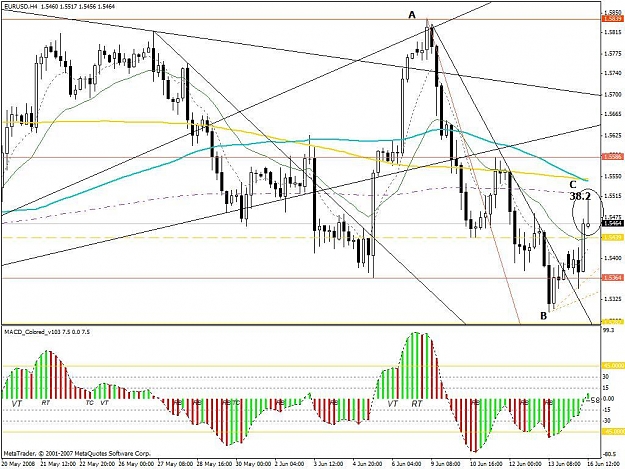Click the 10 Jun 16:00 date label
The image size is (625, 469).
pos(487,464)
